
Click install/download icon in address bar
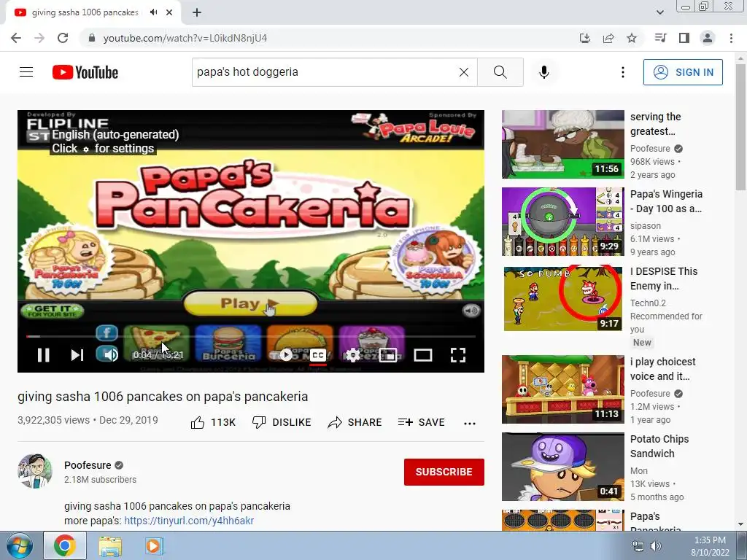[585, 38]
